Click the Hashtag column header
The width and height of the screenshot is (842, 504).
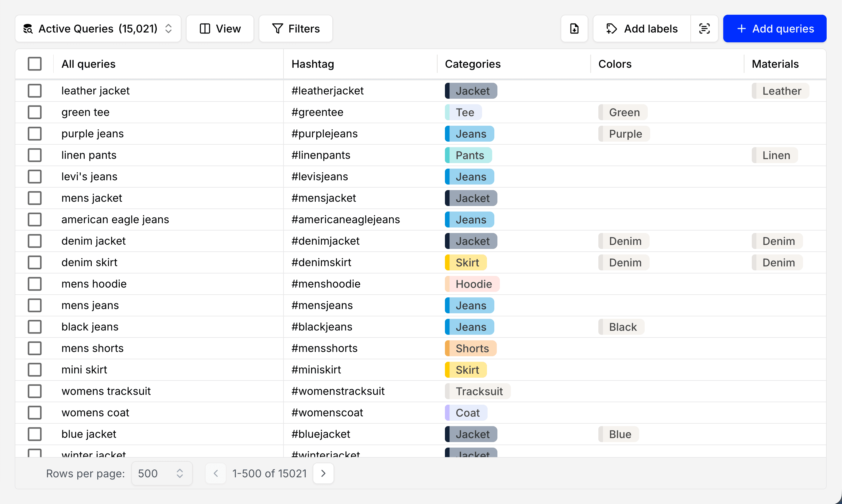pyautogui.click(x=313, y=64)
